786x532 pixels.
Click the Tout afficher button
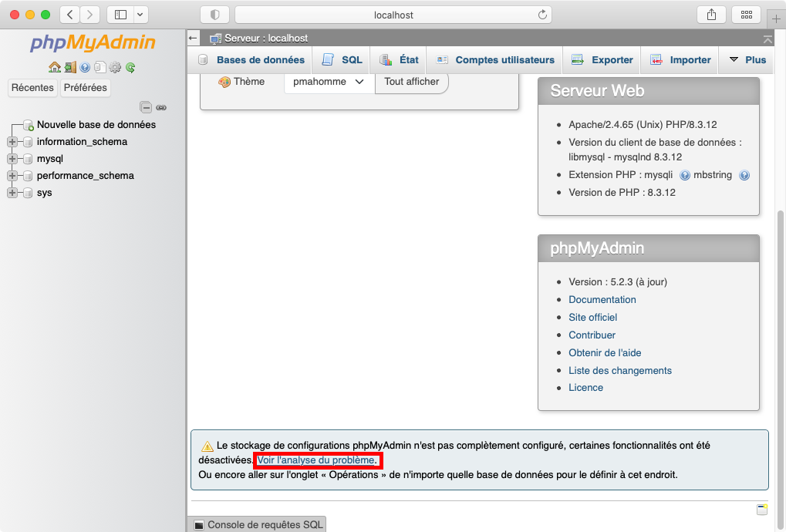411,82
